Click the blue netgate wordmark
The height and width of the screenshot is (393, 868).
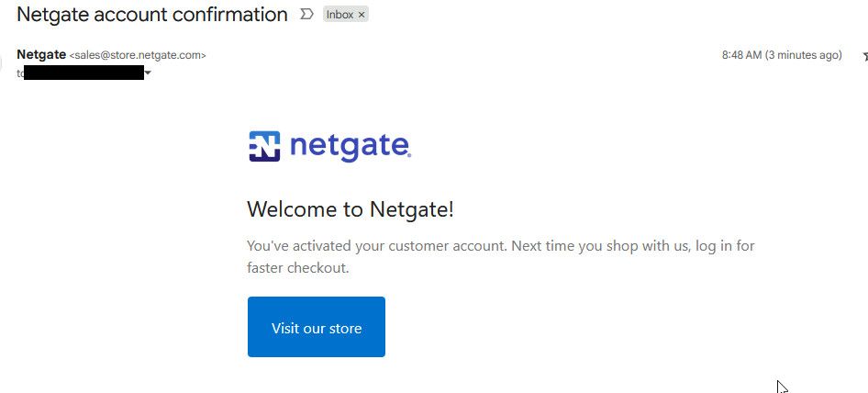tap(350, 146)
